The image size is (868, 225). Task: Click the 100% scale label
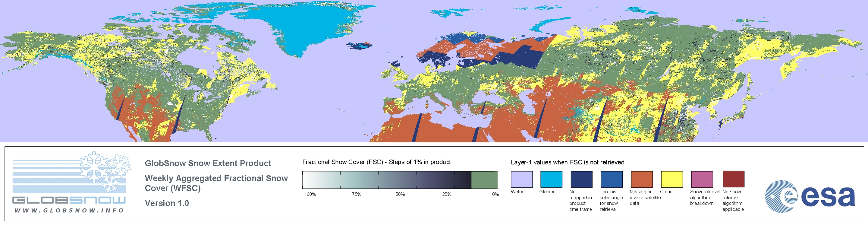310,194
